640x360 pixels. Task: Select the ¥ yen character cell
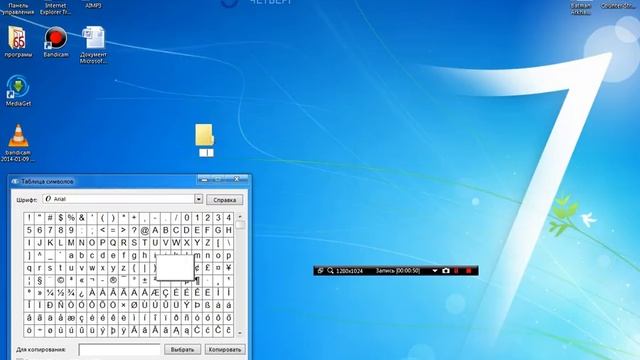click(229, 268)
